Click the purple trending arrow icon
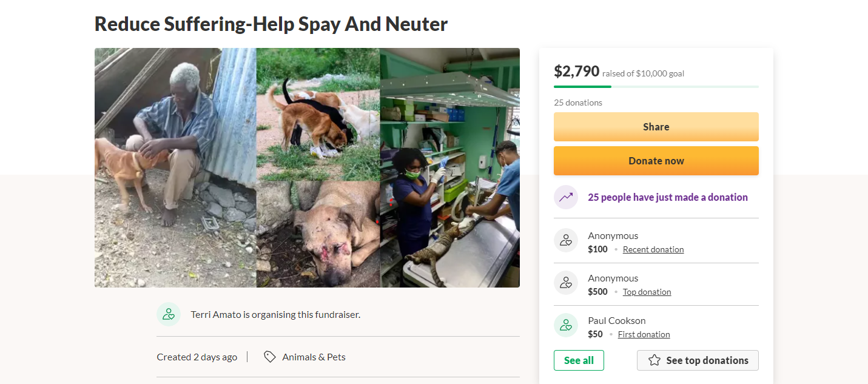Image resolution: width=868 pixels, height=384 pixels. (566, 197)
